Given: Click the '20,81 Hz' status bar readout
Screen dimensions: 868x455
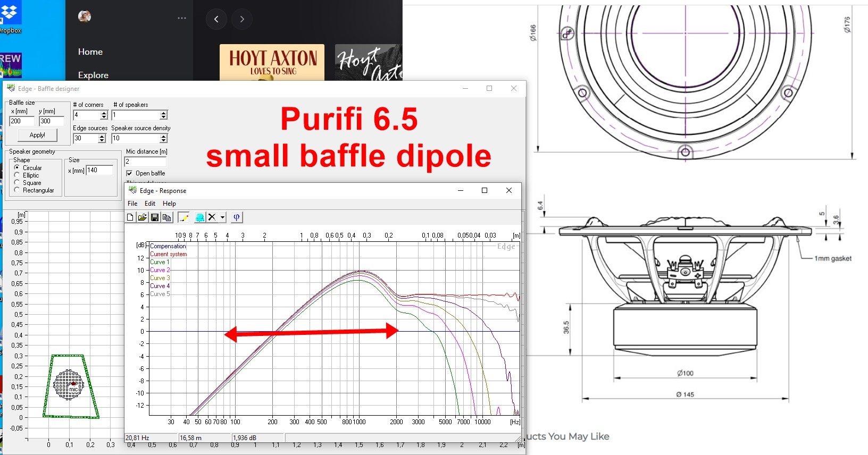Looking at the screenshot, I should click(151, 438).
